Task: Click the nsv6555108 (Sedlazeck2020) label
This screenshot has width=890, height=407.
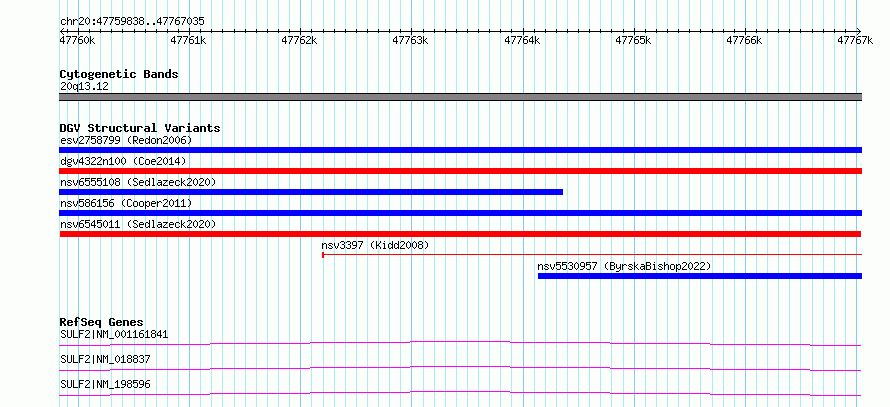Action: point(138,182)
